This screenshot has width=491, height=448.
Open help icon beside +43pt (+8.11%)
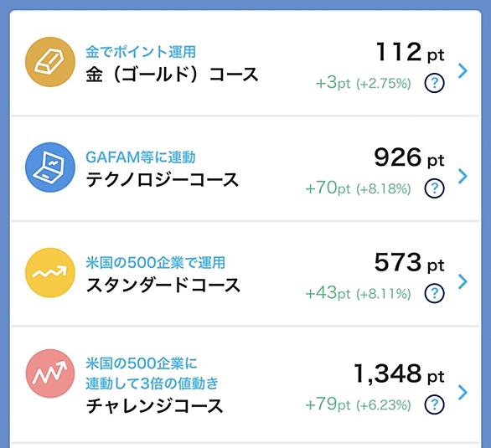click(x=434, y=293)
